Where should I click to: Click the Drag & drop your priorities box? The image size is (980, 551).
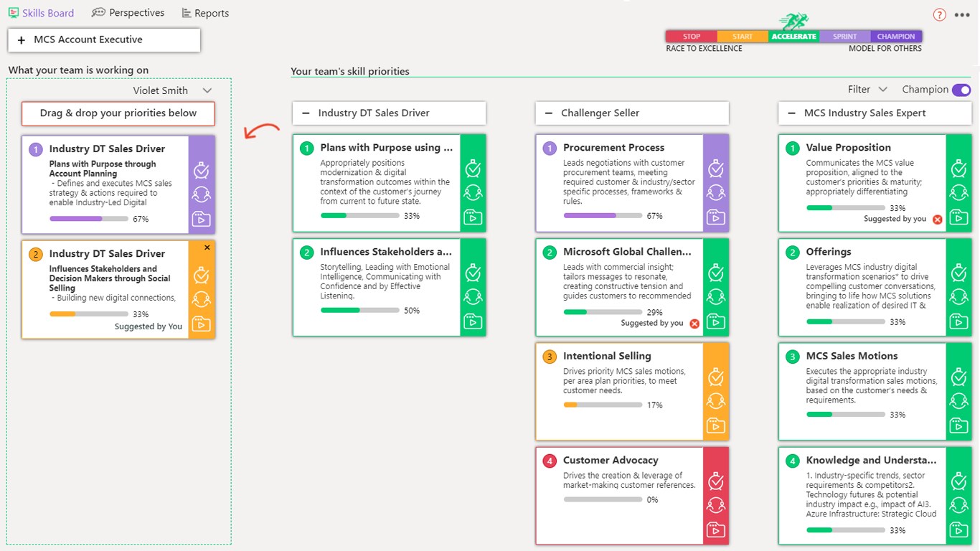click(118, 113)
